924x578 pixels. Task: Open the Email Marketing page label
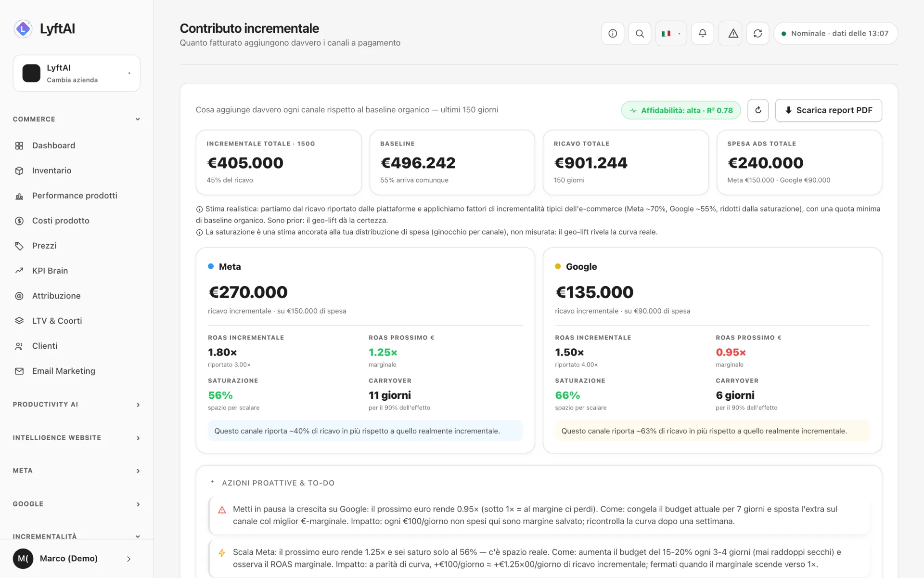coord(64,371)
